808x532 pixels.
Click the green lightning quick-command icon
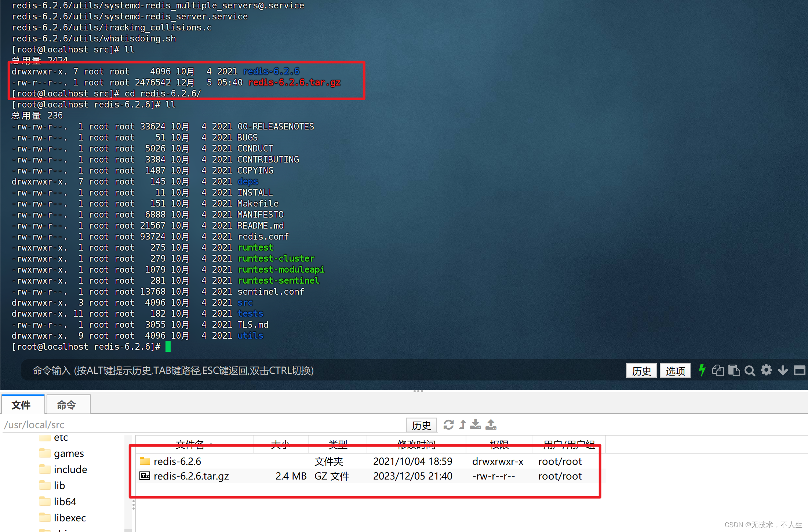click(x=702, y=371)
